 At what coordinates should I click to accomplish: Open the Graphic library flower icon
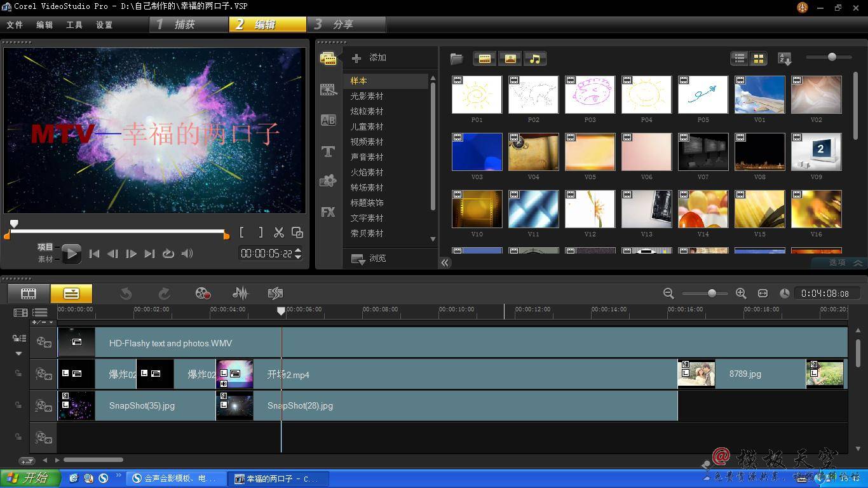click(328, 180)
